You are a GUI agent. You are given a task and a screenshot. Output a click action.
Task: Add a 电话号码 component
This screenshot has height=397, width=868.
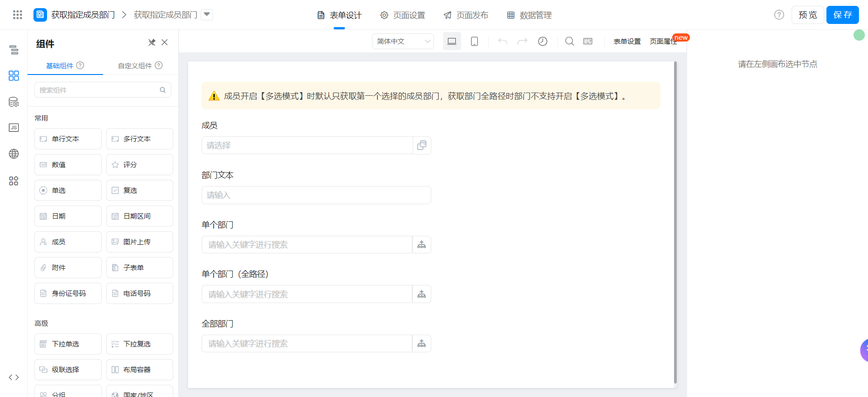(140, 293)
